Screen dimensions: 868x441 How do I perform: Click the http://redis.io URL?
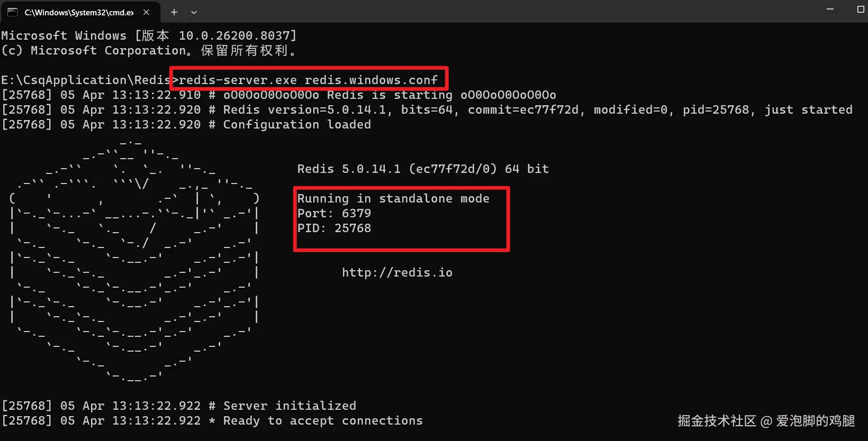coord(397,272)
